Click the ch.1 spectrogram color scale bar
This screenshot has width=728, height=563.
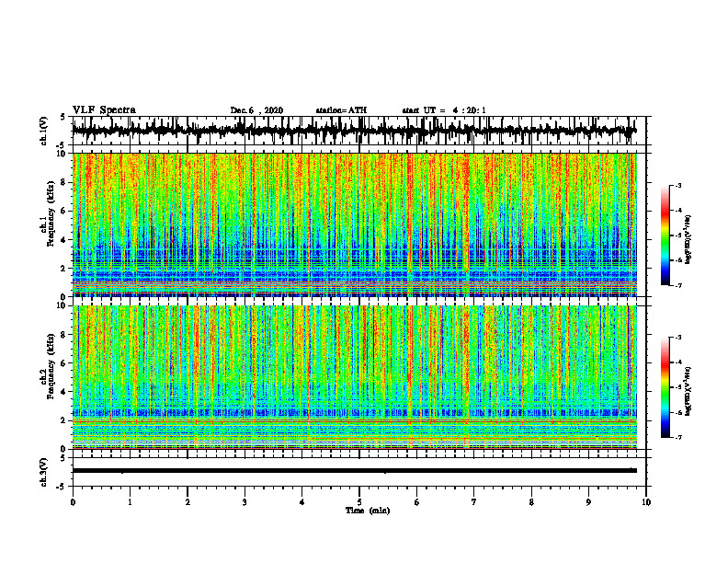[x=665, y=236]
